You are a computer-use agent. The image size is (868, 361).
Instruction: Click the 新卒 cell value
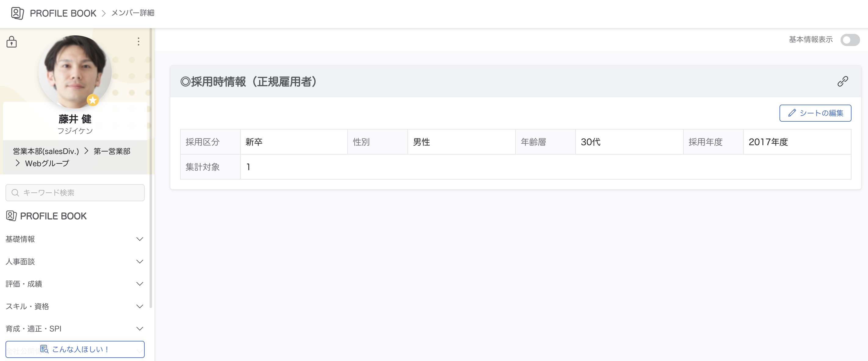(x=254, y=142)
